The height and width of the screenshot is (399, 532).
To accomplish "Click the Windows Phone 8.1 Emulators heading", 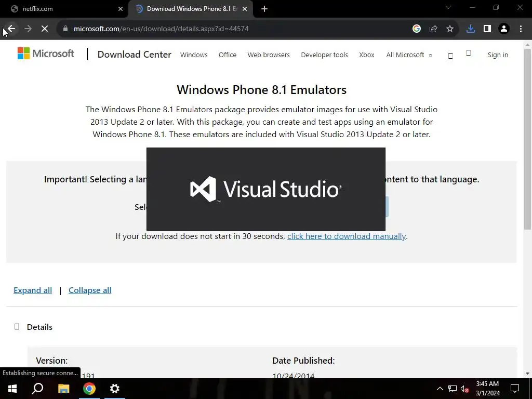I will 262,89.
